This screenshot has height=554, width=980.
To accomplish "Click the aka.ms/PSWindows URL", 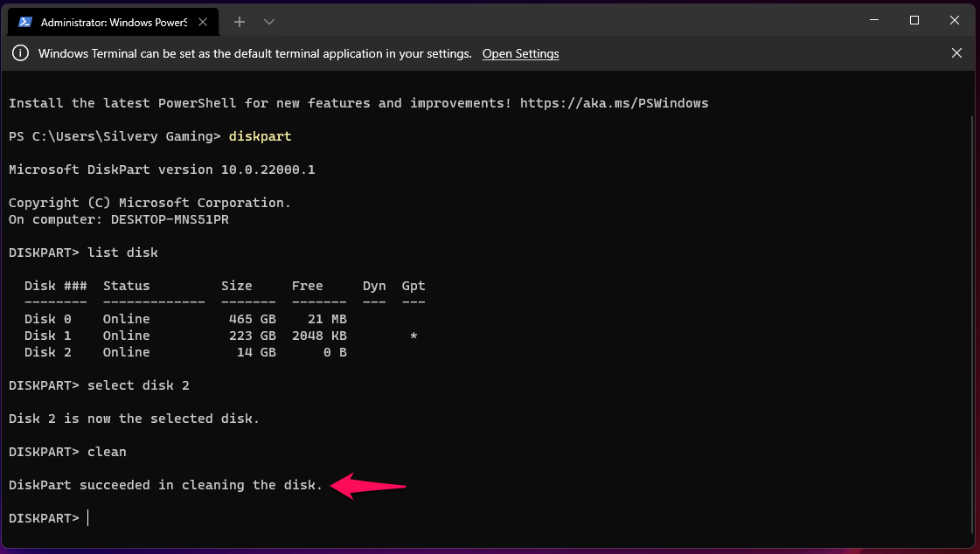I will 614,103.
